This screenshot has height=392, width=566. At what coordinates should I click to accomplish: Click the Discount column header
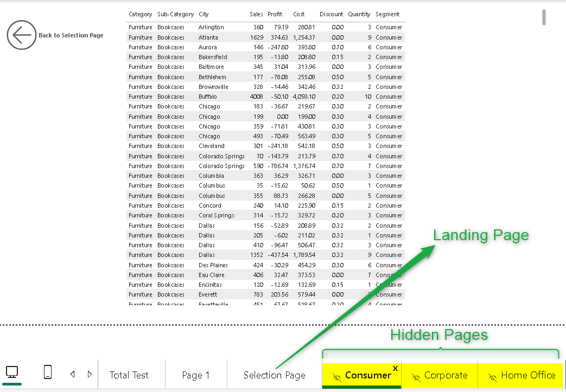coord(331,15)
